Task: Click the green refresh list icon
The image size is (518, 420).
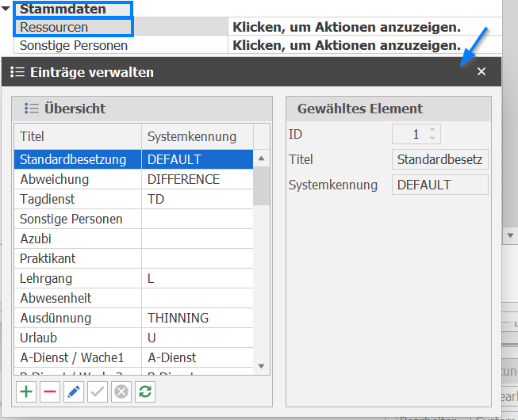Action: coord(144,391)
